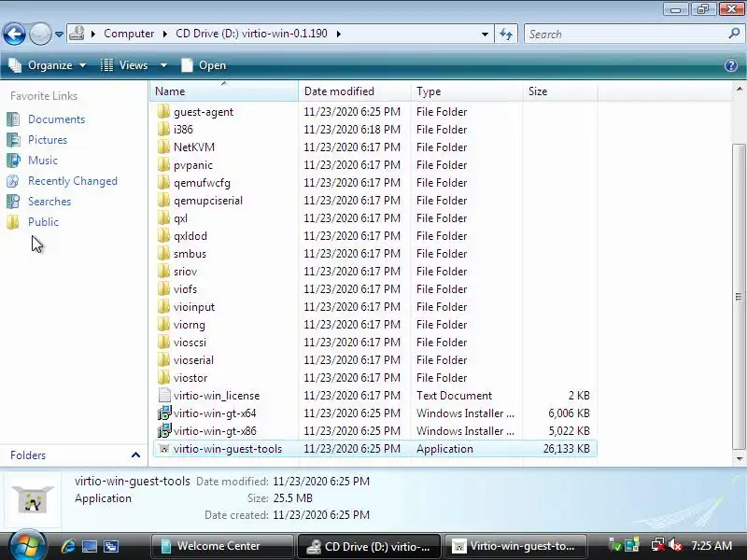Screen dimensions: 747x560
Task: Sort by the Date modified column header
Action: 355,91
